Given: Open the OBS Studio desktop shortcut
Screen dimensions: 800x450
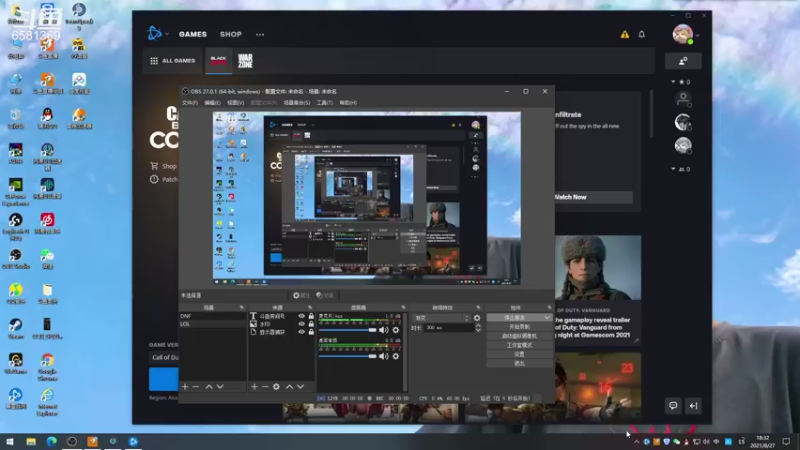Looking at the screenshot, I should [15, 258].
